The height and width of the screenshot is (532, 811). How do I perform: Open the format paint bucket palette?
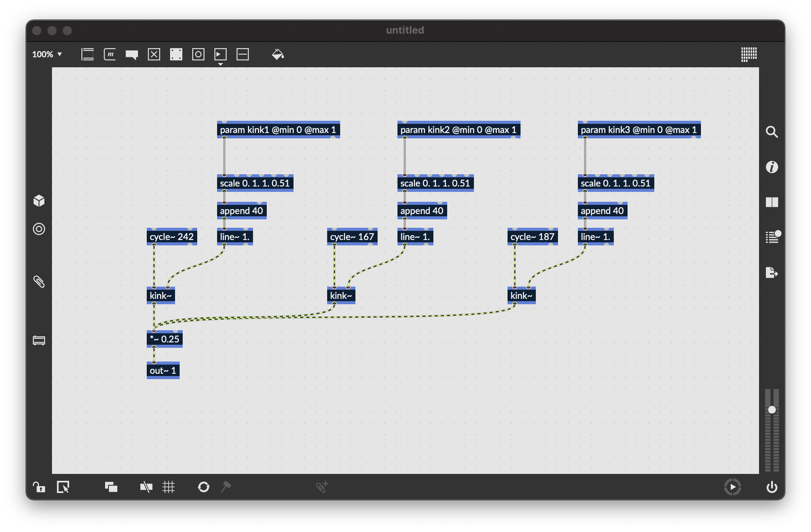(278, 54)
